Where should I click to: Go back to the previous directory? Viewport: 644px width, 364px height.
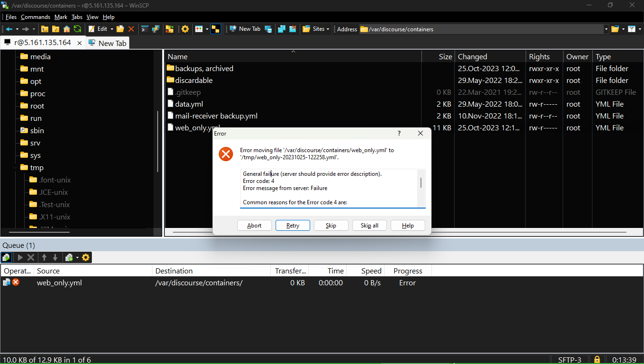[9, 29]
